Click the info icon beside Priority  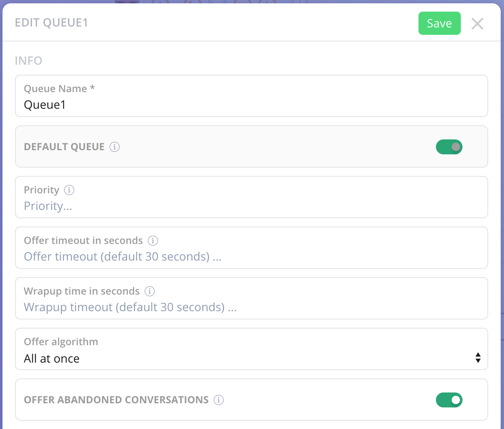(x=69, y=190)
